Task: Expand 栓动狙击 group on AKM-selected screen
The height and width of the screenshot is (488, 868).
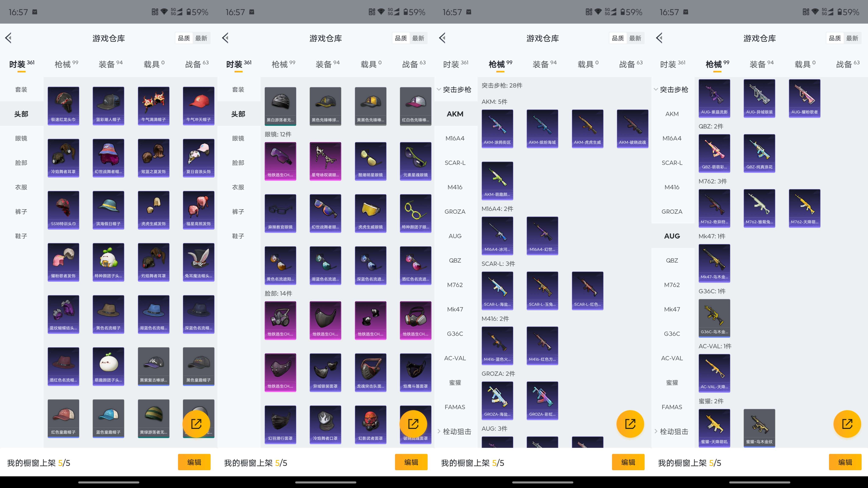Action: pyautogui.click(x=454, y=431)
